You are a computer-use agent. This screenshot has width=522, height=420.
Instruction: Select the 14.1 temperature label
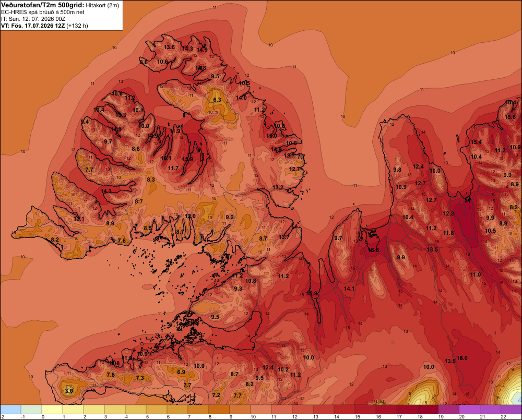coord(349,289)
